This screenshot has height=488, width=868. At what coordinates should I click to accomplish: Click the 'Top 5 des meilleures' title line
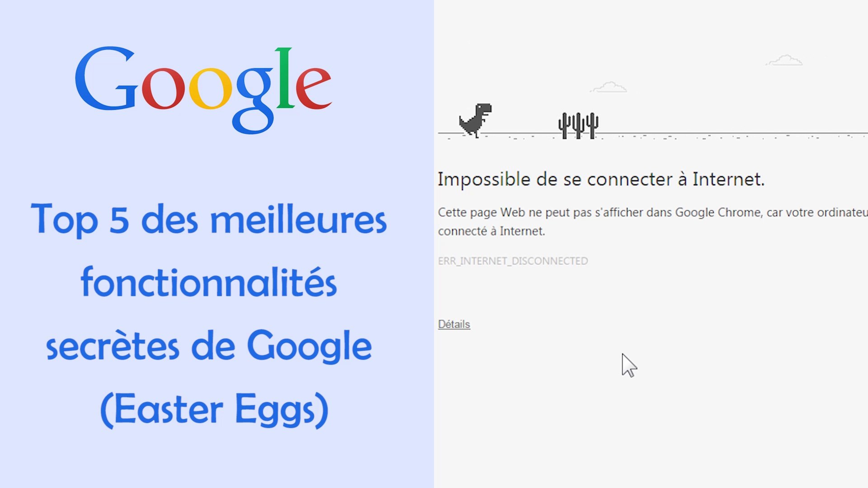coord(208,220)
